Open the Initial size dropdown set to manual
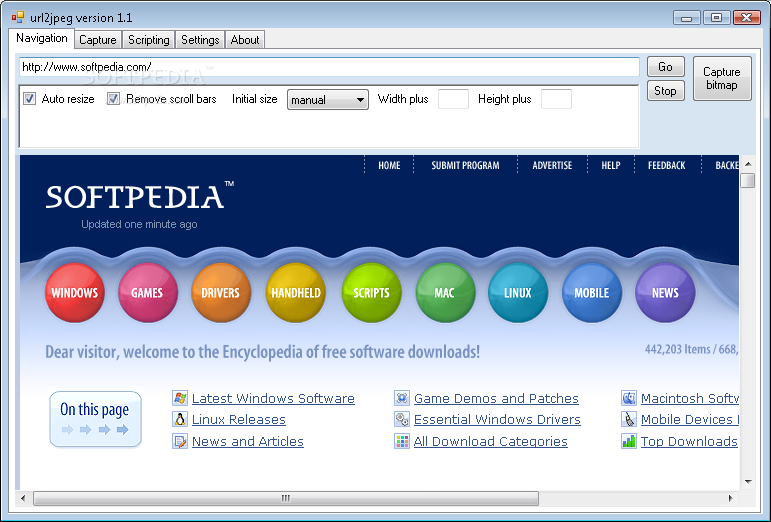771x522 pixels. (327, 100)
